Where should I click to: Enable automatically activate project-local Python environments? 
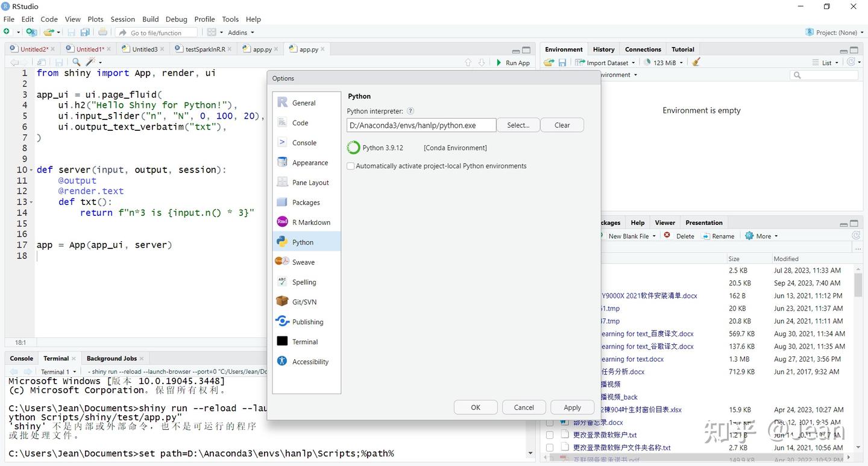pos(350,165)
